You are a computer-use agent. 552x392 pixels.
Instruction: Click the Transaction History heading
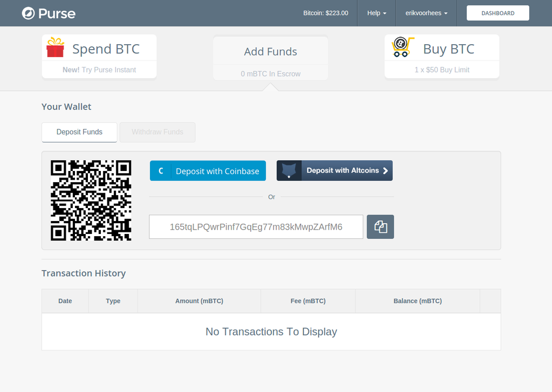point(84,273)
